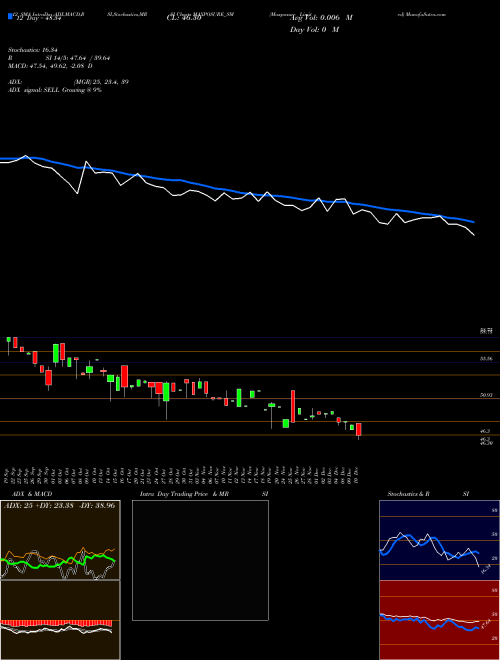Screen dimensions: 500x660
Task: Select the 'ADX: 25 +DY: 23.38 -DY: 38.96' header
Action: [59, 505]
